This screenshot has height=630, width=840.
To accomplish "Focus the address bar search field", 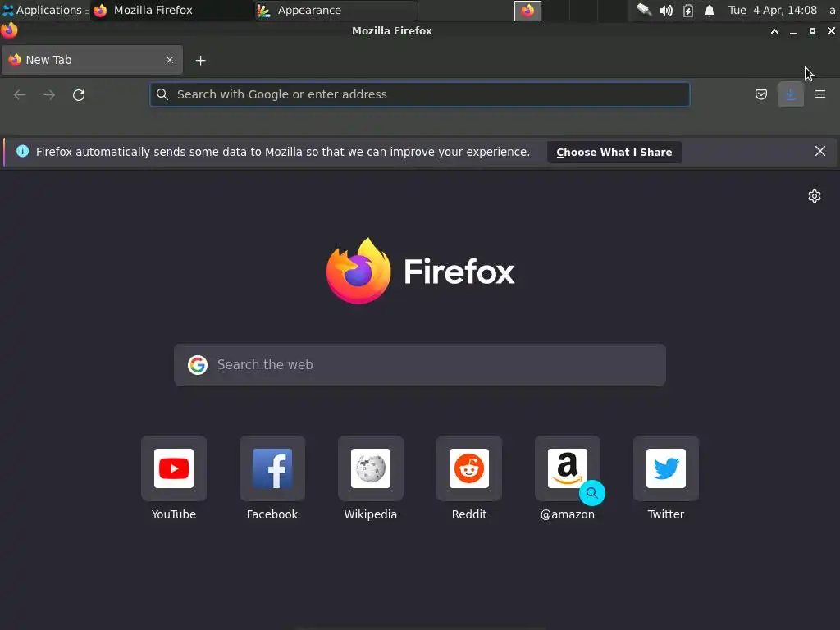I will pyautogui.click(x=419, y=94).
